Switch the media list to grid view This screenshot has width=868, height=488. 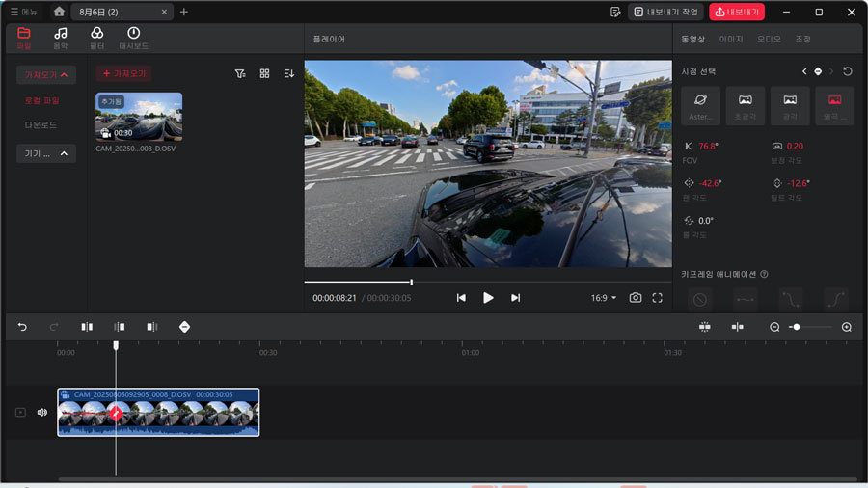point(264,73)
